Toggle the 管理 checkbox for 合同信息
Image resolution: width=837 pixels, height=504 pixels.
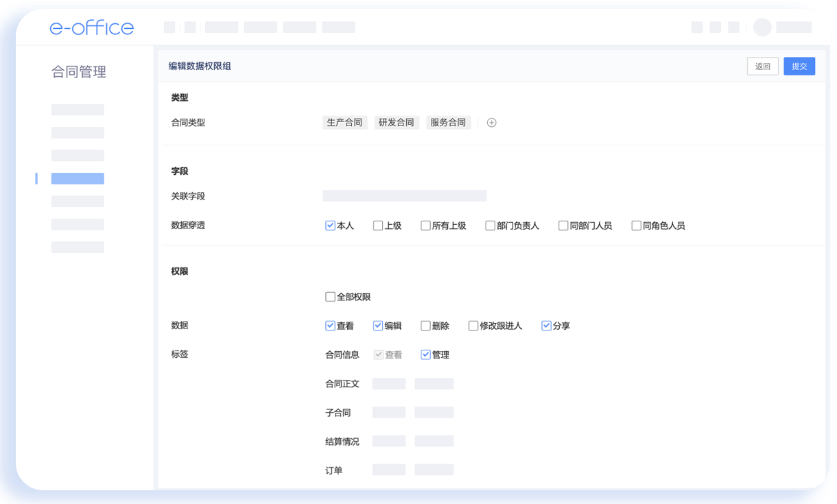tap(425, 355)
